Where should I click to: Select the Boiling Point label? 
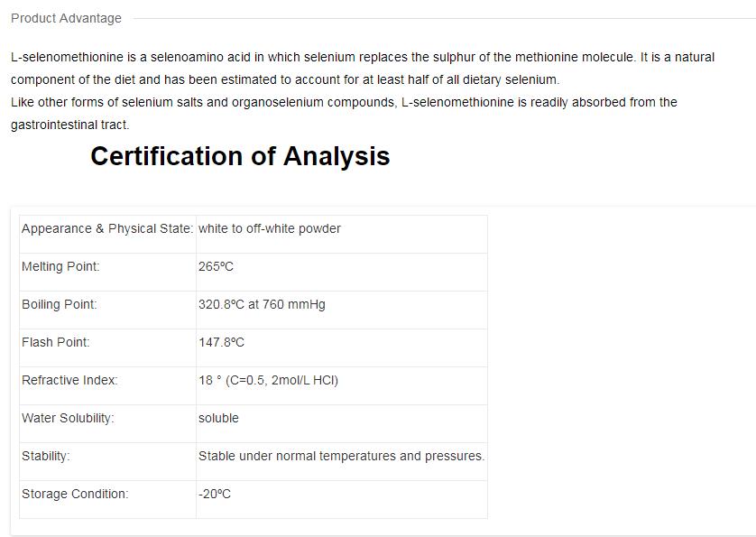(59, 304)
